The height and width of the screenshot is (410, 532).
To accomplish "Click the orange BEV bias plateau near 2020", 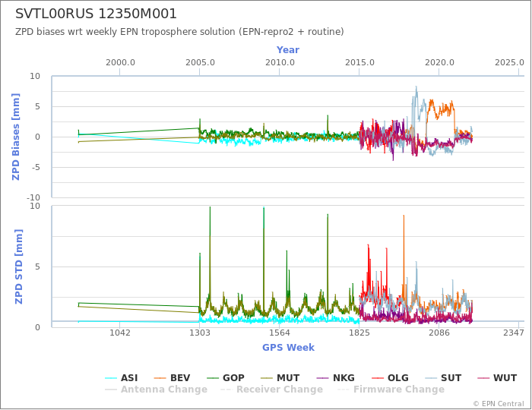I will (441, 109).
